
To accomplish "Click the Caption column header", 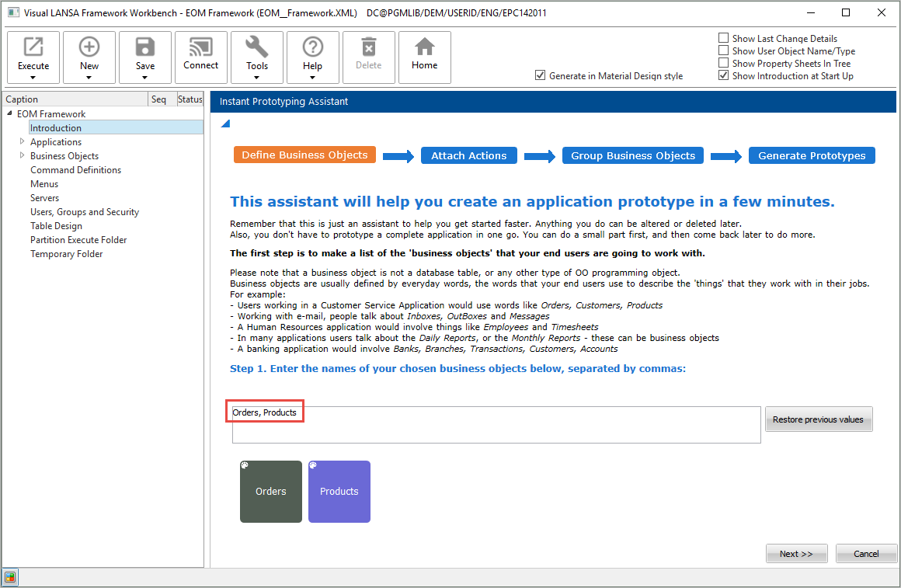I will tap(75, 99).
